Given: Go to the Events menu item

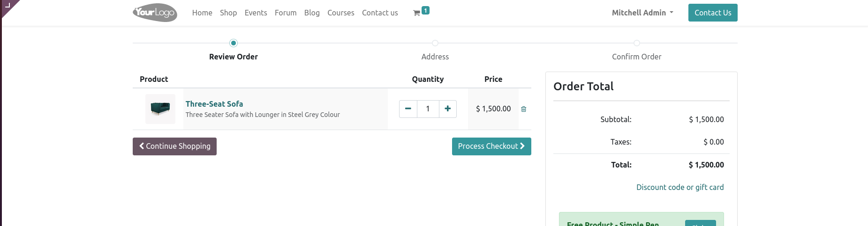Looking at the screenshot, I should coord(256,13).
